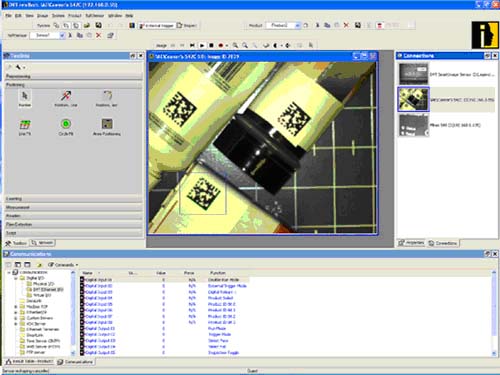Click the Inspection Toggle function cell

[x=223, y=353]
